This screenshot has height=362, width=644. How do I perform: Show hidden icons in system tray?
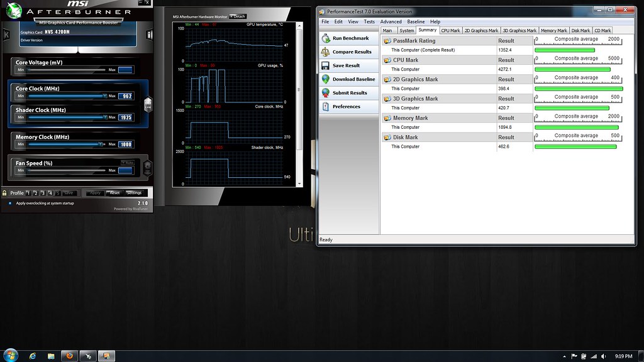click(564, 356)
